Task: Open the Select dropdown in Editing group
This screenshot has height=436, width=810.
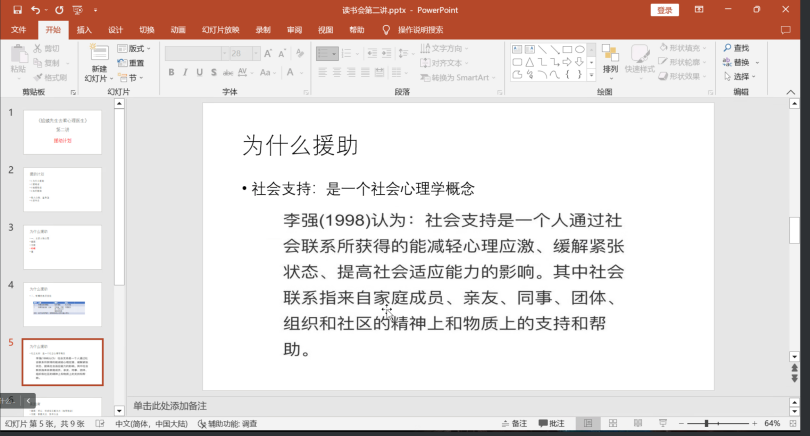Action: [741, 76]
